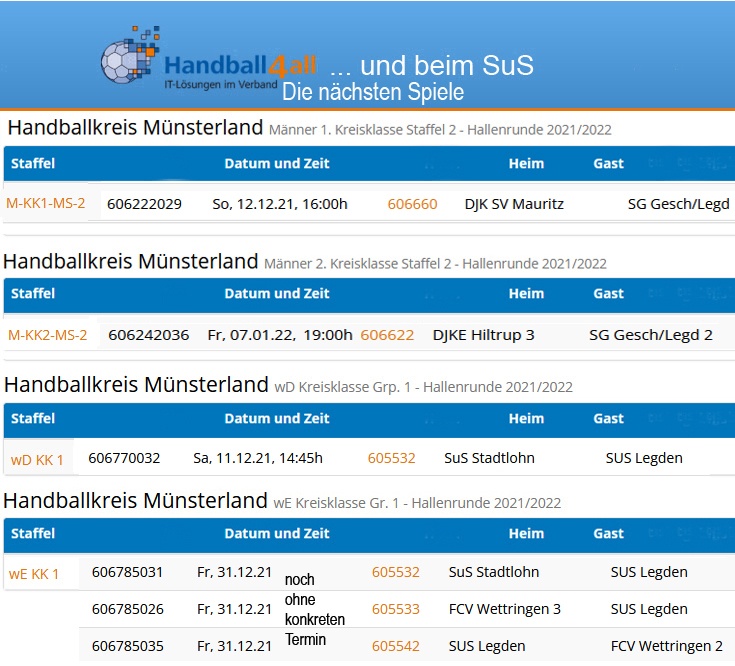This screenshot has width=735, height=666.
Task: Select game number 606785026
Action: pyautogui.click(x=128, y=609)
